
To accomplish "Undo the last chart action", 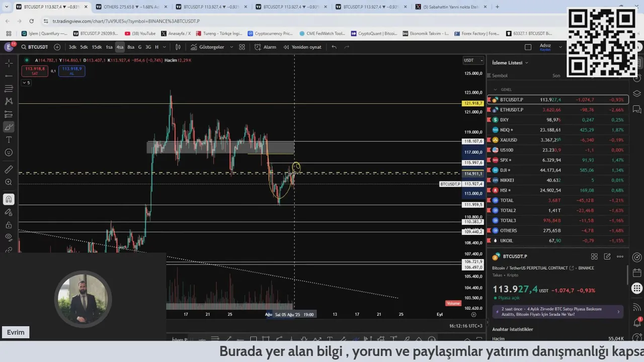I will (334, 47).
